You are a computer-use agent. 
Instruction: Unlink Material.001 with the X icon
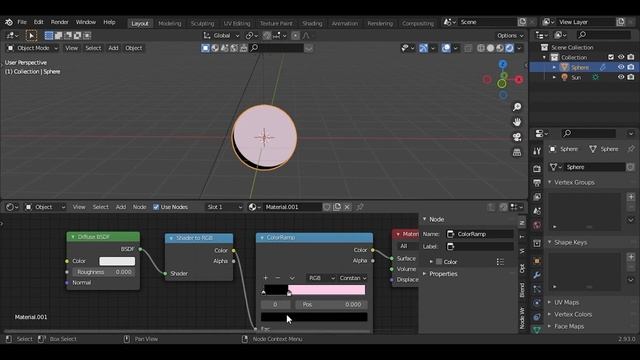click(x=347, y=207)
